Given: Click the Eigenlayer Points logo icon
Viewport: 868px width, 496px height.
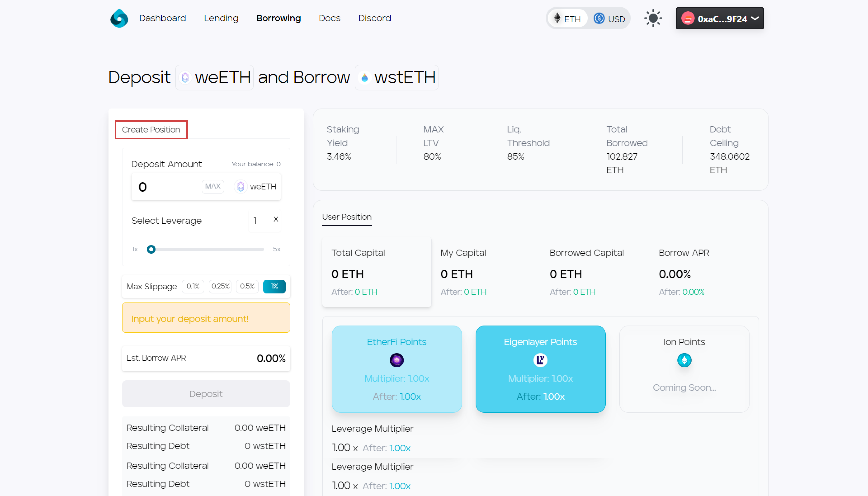Looking at the screenshot, I should point(540,360).
